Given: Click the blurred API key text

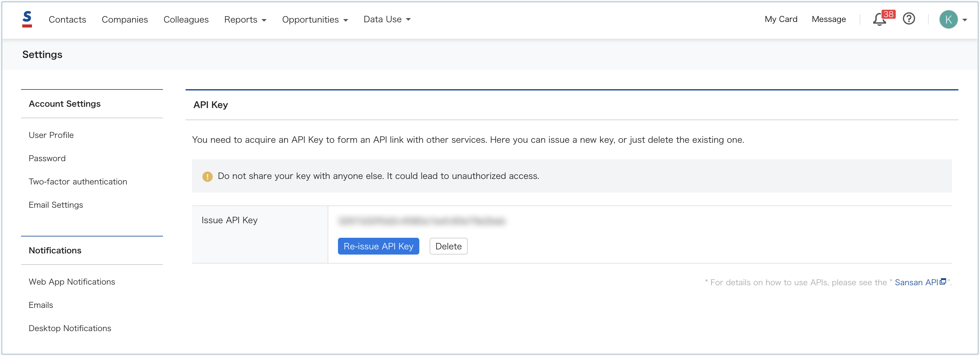Looking at the screenshot, I should point(422,221).
